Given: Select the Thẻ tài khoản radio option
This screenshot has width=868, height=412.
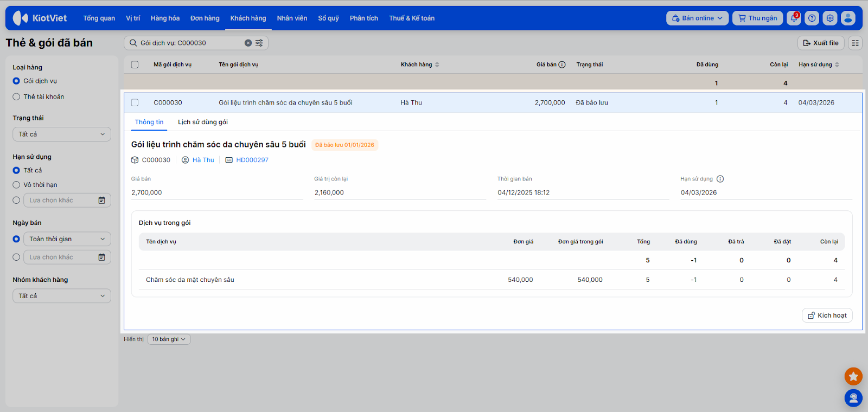Looking at the screenshot, I should pyautogui.click(x=16, y=96).
